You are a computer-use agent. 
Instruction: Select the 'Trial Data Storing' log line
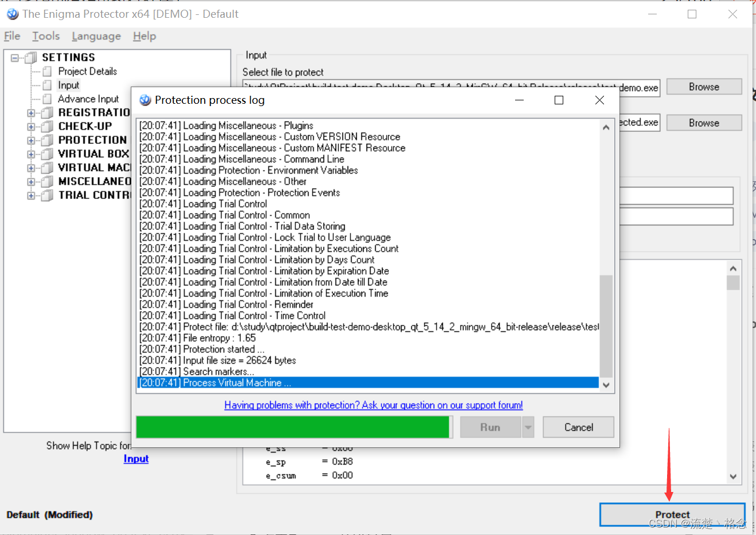point(368,226)
